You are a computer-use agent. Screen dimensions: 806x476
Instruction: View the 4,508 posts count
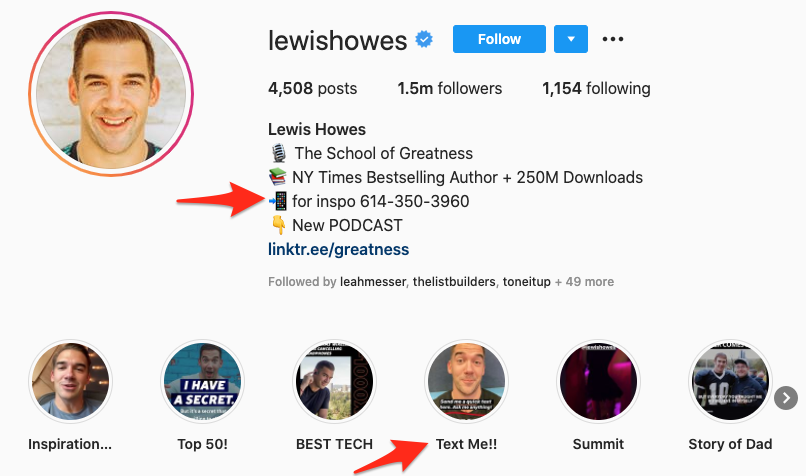point(313,88)
